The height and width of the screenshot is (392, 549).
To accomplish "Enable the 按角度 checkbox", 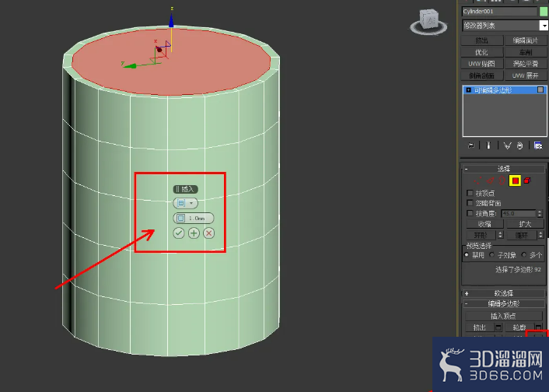I will coord(470,213).
